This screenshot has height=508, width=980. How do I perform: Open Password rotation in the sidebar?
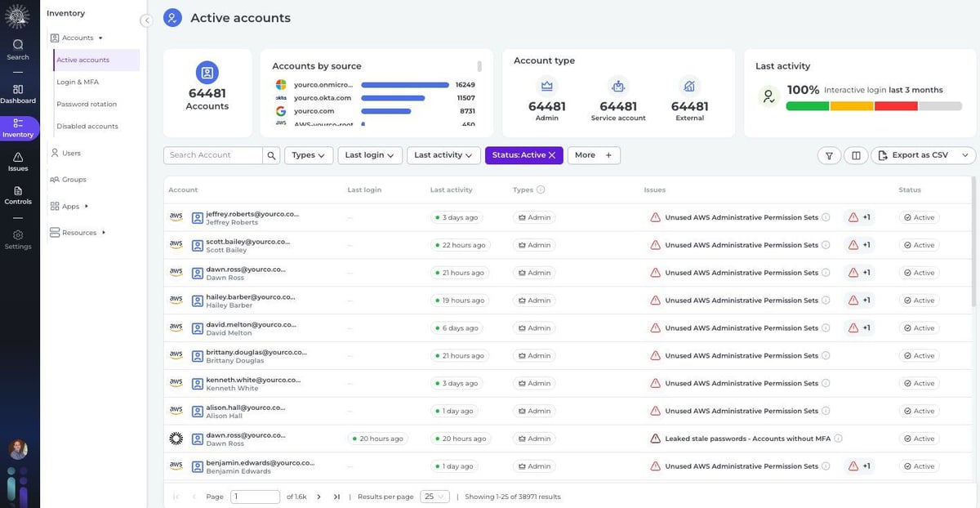pos(87,104)
